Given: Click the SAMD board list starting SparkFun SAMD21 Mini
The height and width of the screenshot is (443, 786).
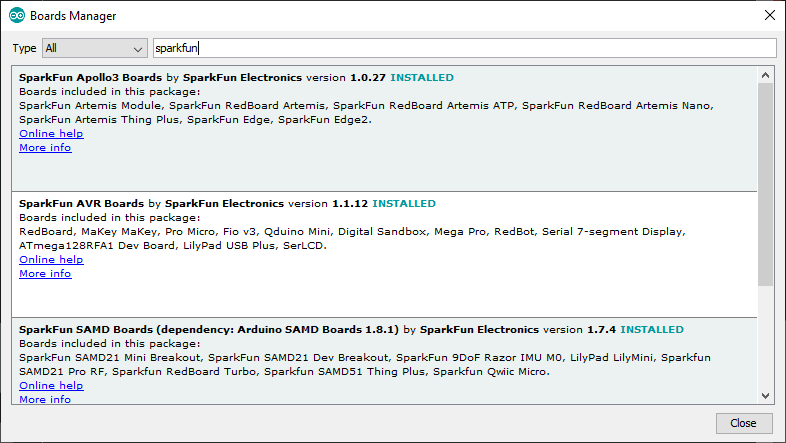Looking at the screenshot, I should (365, 364).
